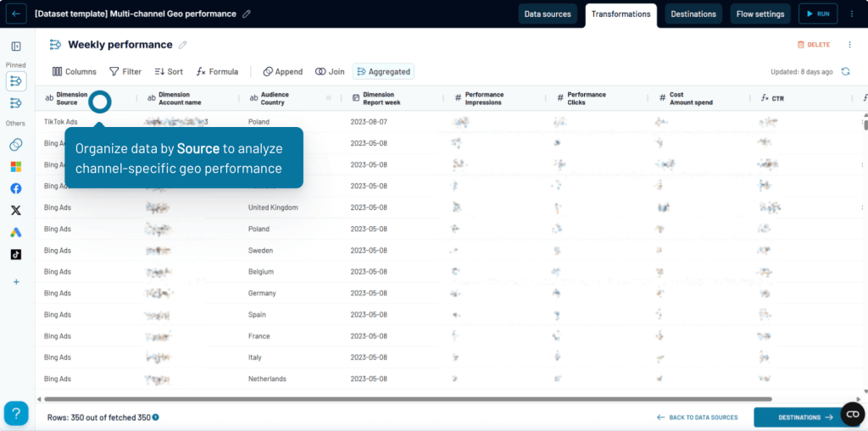Select the TikTok source icon in the sidebar

(16, 254)
